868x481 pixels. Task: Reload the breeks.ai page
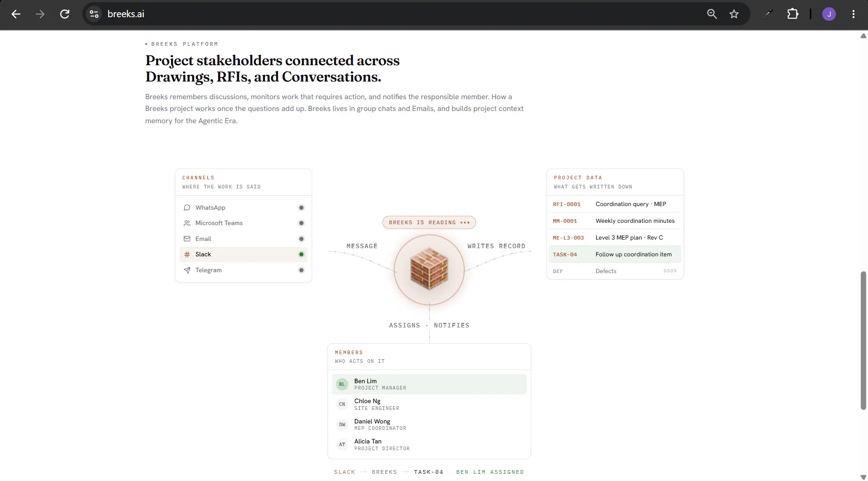pyautogui.click(x=65, y=14)
